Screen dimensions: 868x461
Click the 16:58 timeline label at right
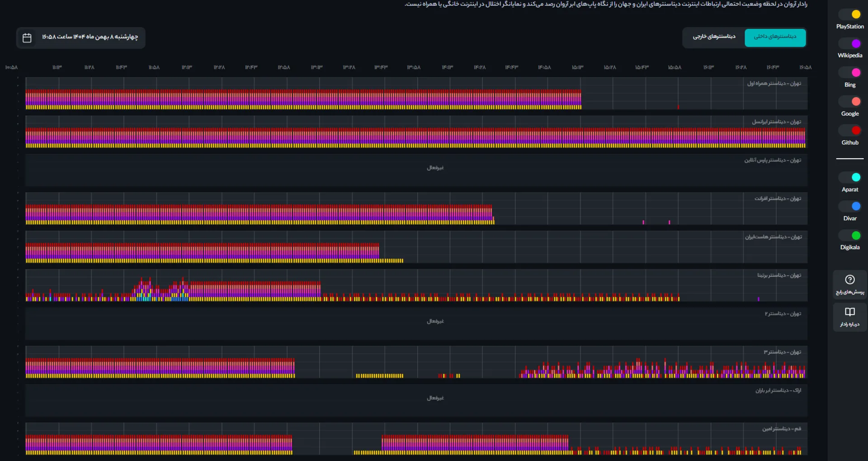(x=805, y=67)
